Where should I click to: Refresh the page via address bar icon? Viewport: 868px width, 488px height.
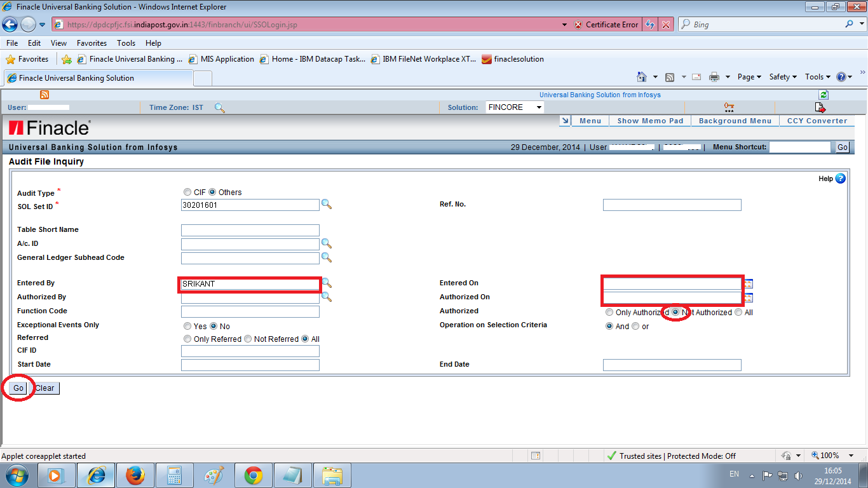coord(650,25)
